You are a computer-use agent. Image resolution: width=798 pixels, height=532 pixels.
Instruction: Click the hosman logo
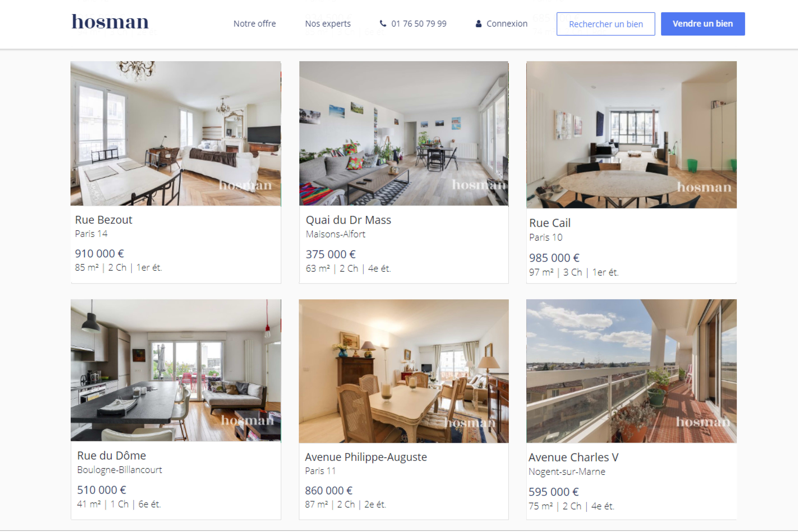coord(110,22)
